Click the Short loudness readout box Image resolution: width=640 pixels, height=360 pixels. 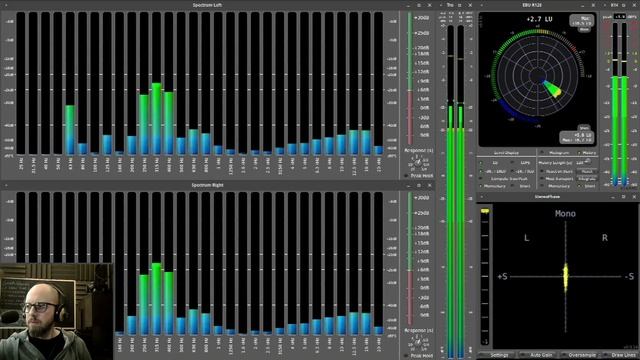577,137
